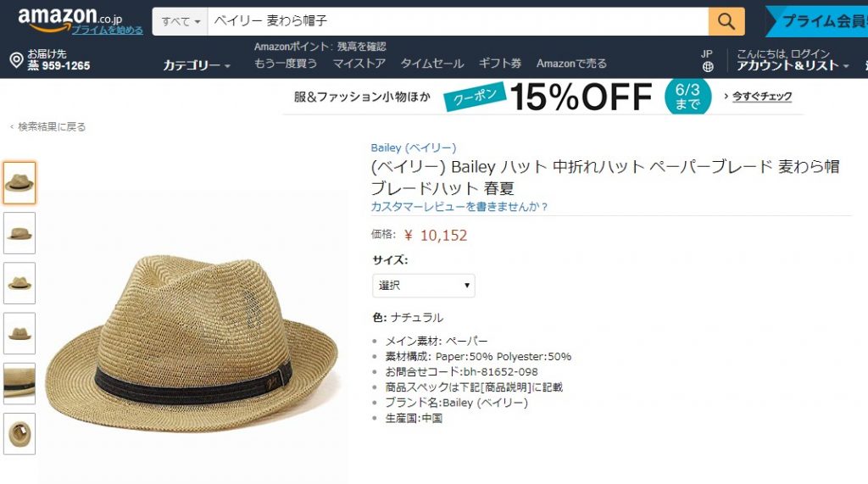868x484 pixels.
Task: Select the hat inside-view thumbnail
Action: [19, 434]
